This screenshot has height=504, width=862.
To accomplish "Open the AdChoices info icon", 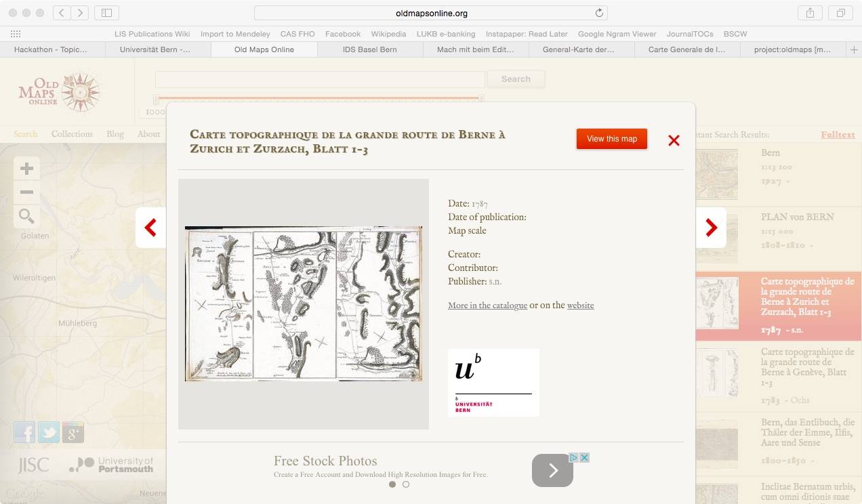I will [573, 458].
